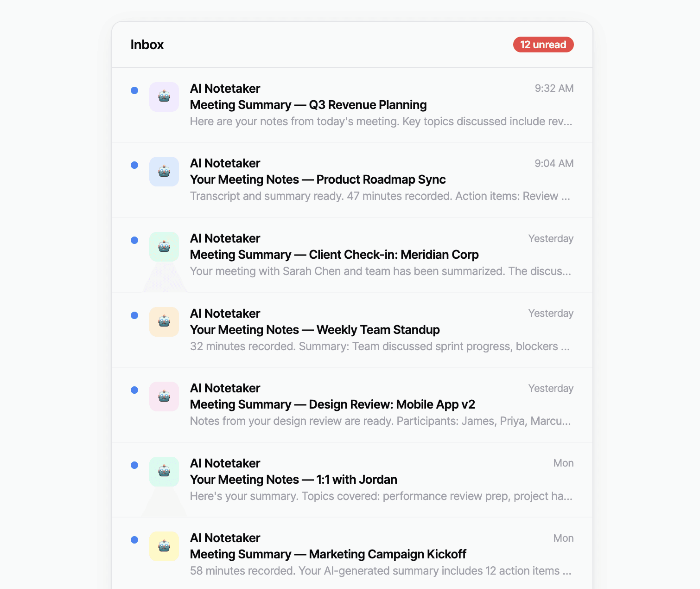Image resolution: width=700 pixels, height=589 pixels.
Task: Open Meeting Summary — Design Review: Mobile App v2
Action: (332, 404)
